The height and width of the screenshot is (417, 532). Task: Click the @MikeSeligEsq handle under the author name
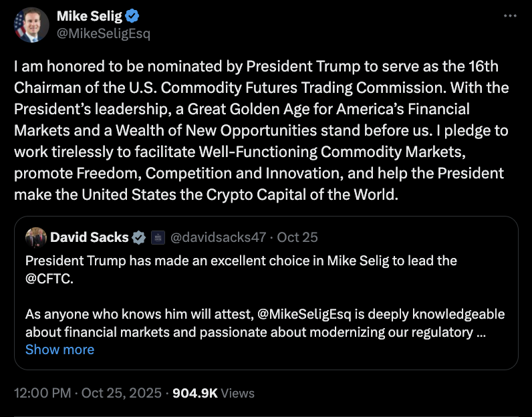103,33
